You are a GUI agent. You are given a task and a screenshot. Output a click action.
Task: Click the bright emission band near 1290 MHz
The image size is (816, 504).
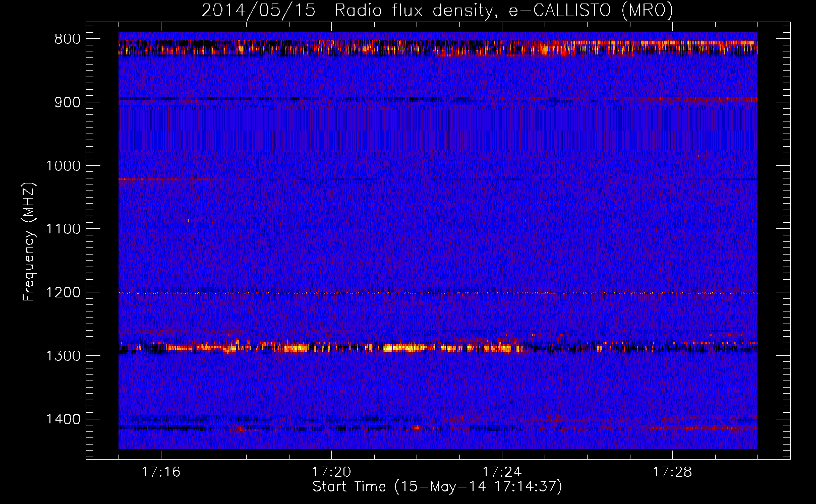[438, 347]
